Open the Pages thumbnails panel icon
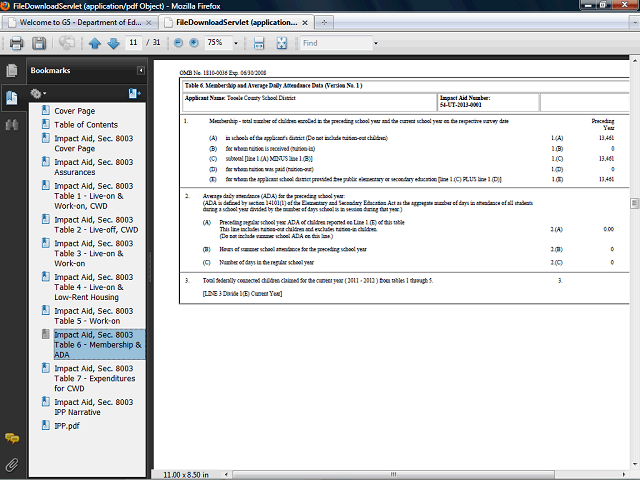The height and width of the screenshot is (480, 640). [12, 71]
